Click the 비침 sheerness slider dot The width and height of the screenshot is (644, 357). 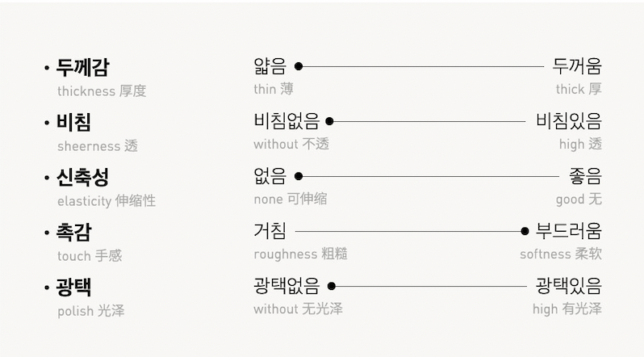pos(329,121)
